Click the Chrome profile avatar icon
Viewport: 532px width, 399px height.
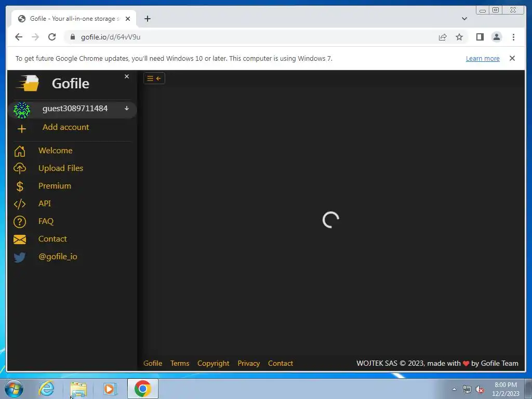click(x=496, y=37)
